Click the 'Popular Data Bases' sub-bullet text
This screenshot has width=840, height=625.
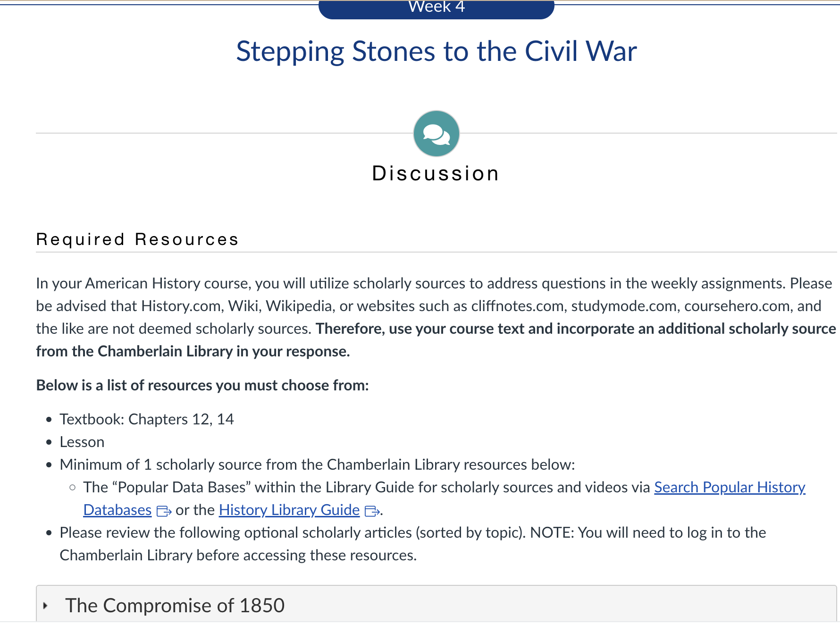(366, 487)
